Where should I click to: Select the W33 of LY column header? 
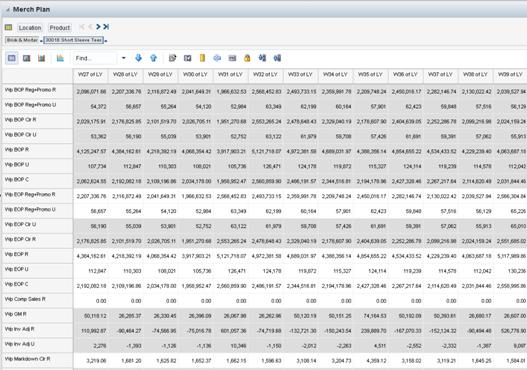coord(300,75)
